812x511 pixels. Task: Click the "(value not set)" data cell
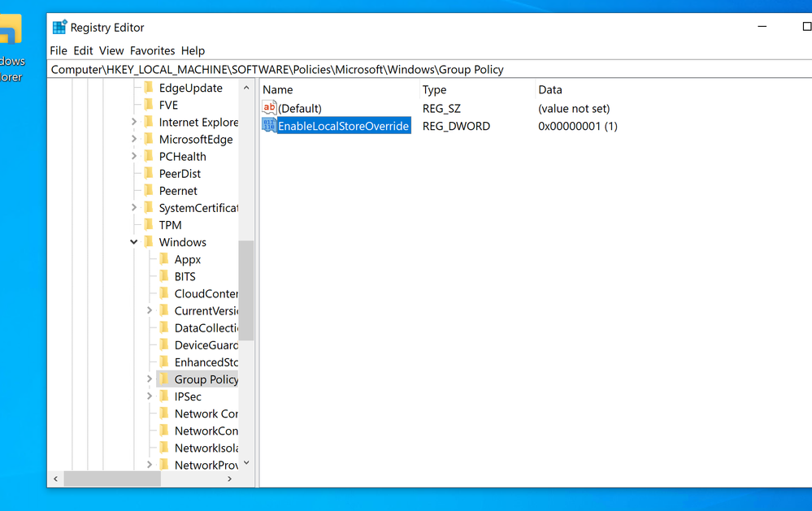574,108
